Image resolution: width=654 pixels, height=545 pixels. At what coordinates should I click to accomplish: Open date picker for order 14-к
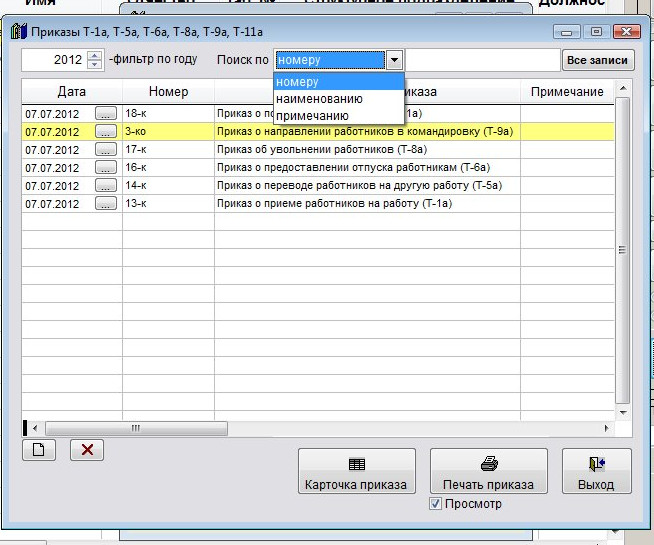tap(106, 185)
